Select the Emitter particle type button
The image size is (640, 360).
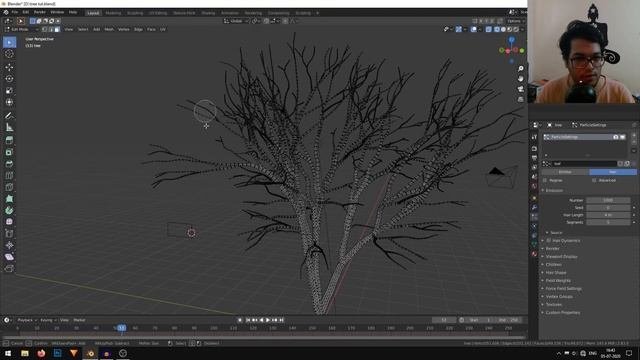point(565,172)
